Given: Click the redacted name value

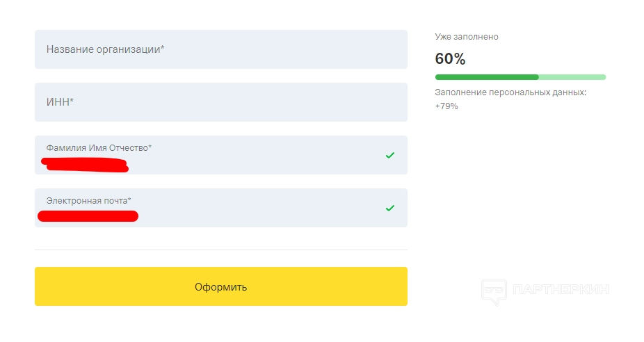Looking at the screenshot, I should click(85, 165).
